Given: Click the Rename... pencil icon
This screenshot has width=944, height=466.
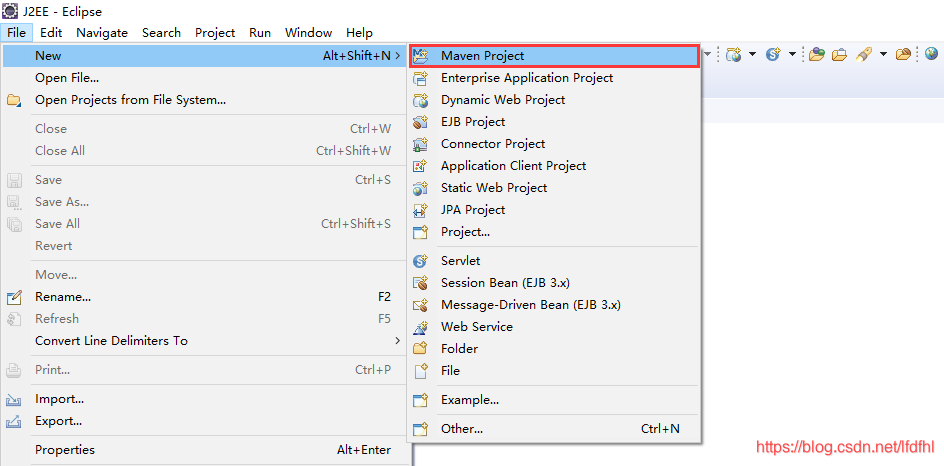Looking at the screenshot, I should coord(14,297).
